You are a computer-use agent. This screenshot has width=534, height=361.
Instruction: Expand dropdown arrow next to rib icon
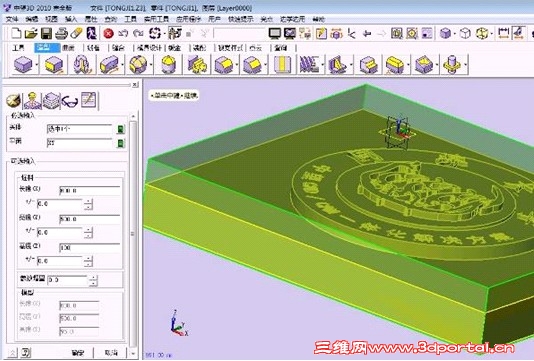(351, 65)
